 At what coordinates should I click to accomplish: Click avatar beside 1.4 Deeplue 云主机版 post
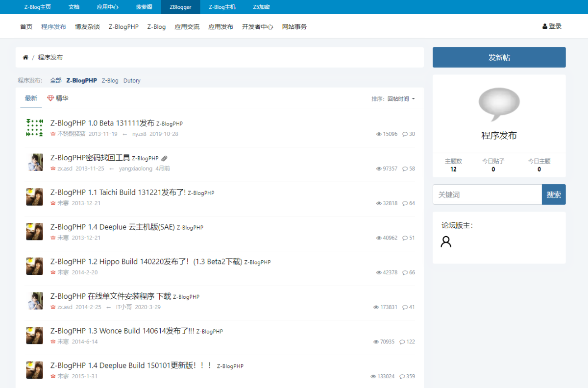(x=35, y=232)
